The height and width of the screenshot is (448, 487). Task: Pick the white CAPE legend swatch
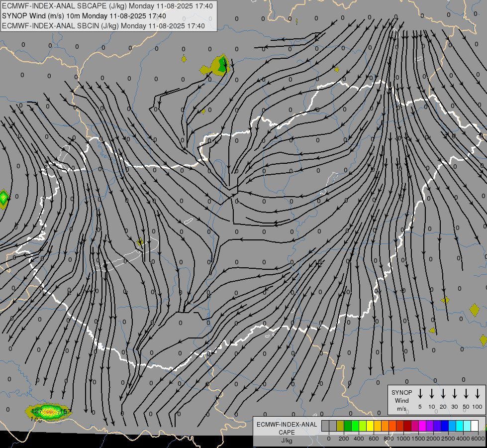474,426
